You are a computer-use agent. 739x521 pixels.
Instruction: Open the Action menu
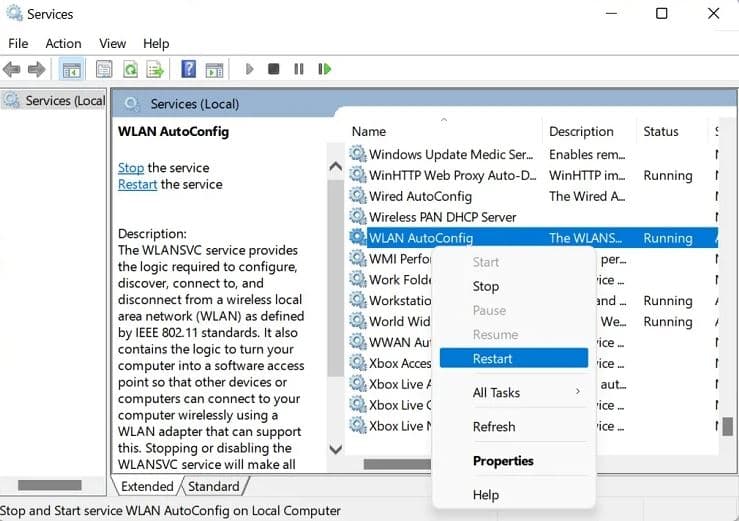(x=63, y=43)
